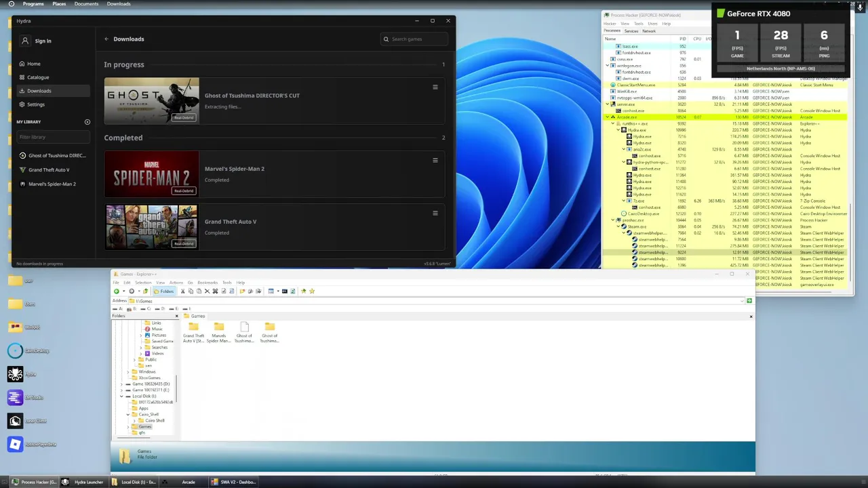The height and width of the screenshot is (488, 868).
Task: Open Process Hacker Hacker menu
Action: point(610,24)
